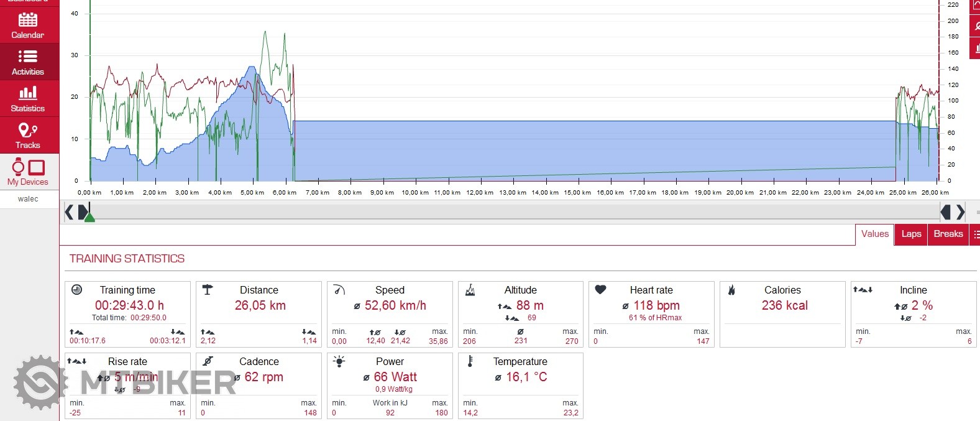Click the list icon next to Breaks
Viewport: 980px width, 421px height.
(x=976, y=234)
